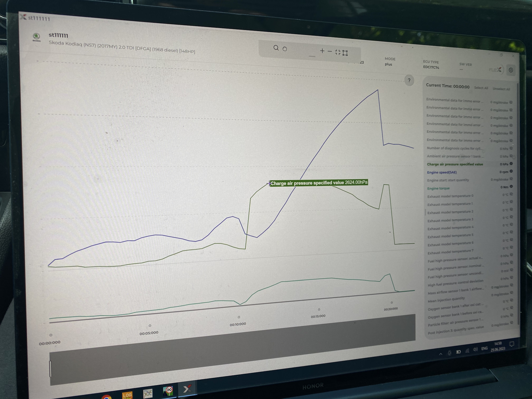Toggle Ambient air pressure sensor visibility
The width and height of the screenshot is (532, 399).
point(511,156)
